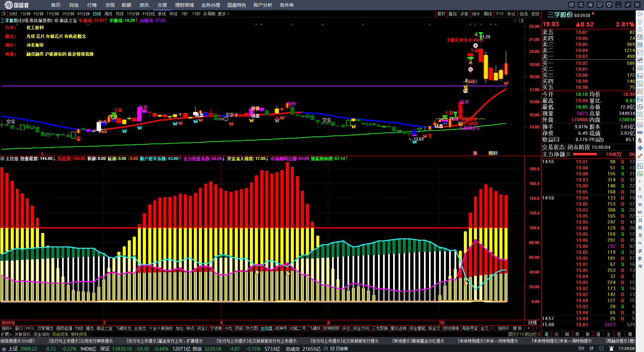Viewport: 644px width, 352px height.
Task: Toggle the panel checkbox left of 分时
Action: [x=3, y=14]
